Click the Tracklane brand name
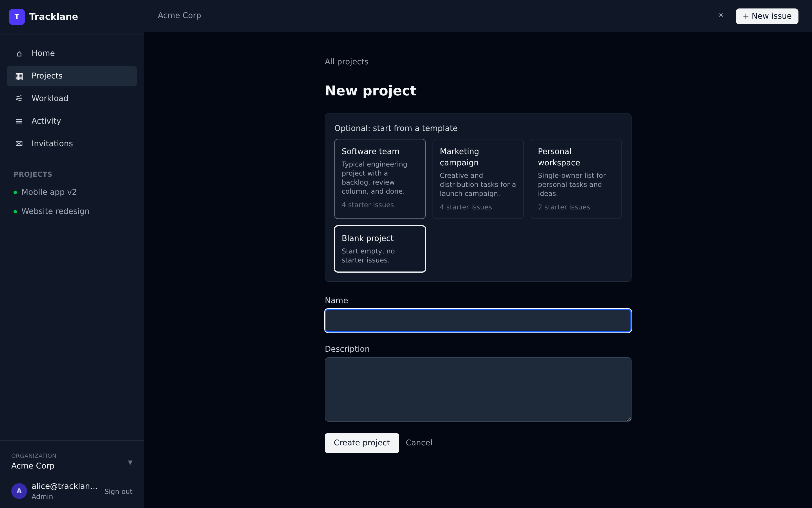The image size is (812, 508). tap(53, 17)
